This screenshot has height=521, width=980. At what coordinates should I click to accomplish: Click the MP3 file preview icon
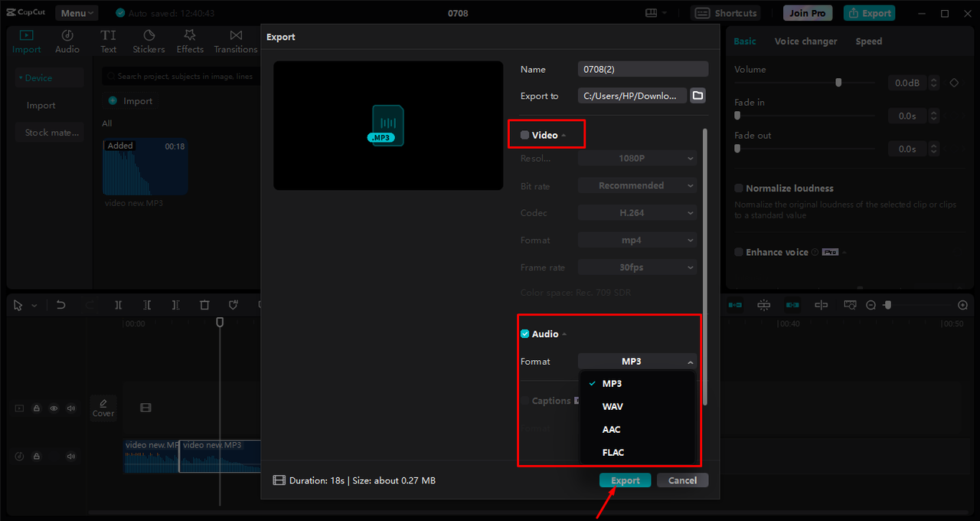(387, 126)
